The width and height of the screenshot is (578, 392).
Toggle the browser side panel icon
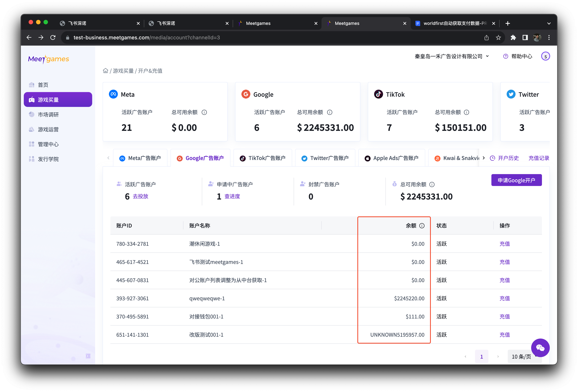pos(525,37)
